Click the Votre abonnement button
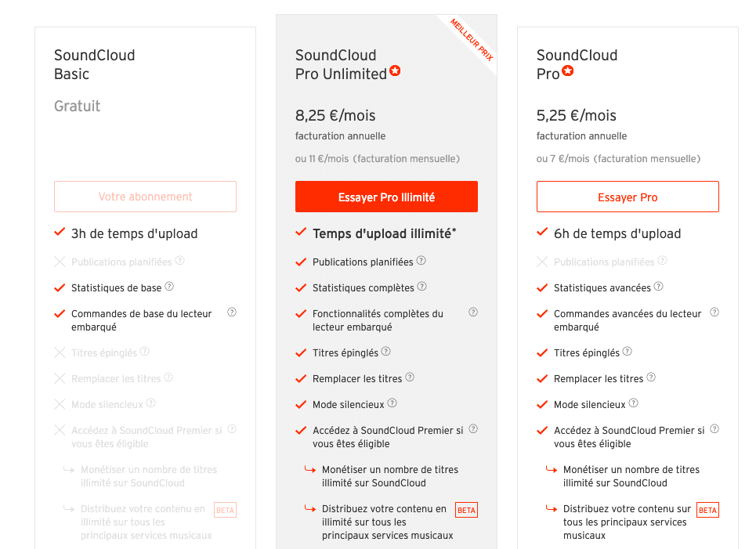The height and width of the screenshot is (549, 756). coord(145,197)
